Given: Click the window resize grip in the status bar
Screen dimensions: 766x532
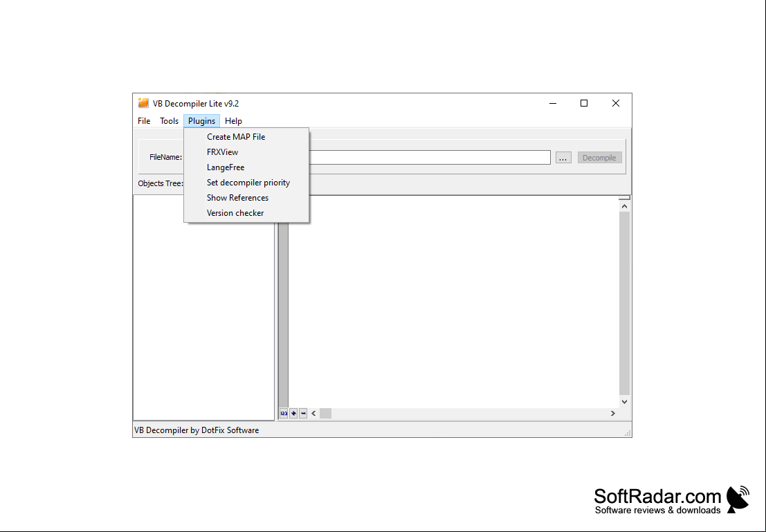Looking at the screenshot, I should (x=628, y=433).
